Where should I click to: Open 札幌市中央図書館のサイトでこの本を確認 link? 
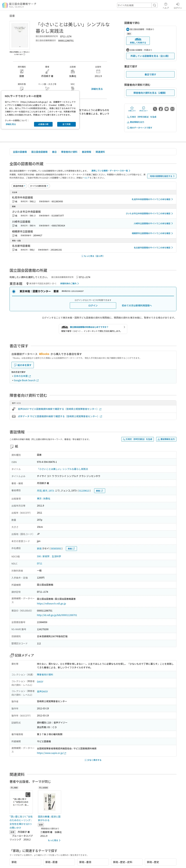pos(152,199)
